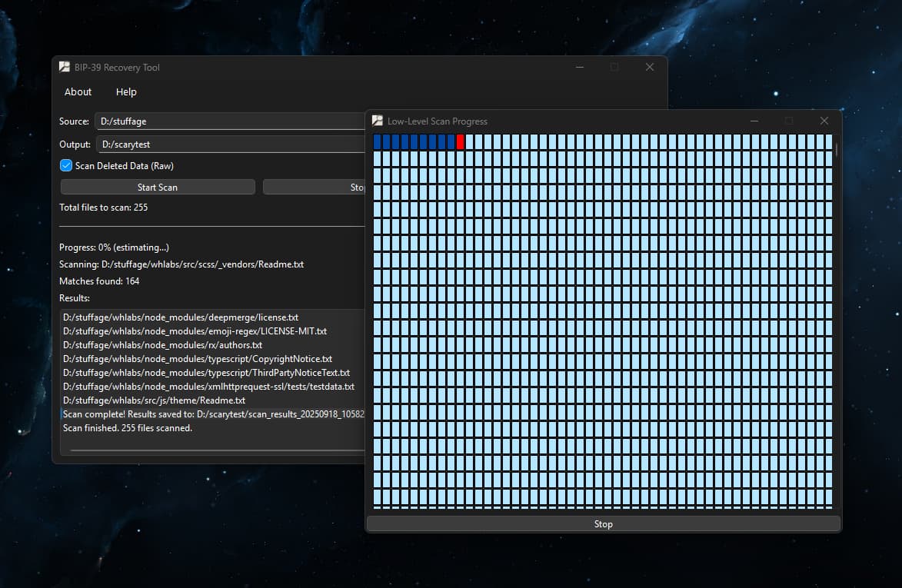Open the Help menu
902x588 pixels.
pos(126,91)
